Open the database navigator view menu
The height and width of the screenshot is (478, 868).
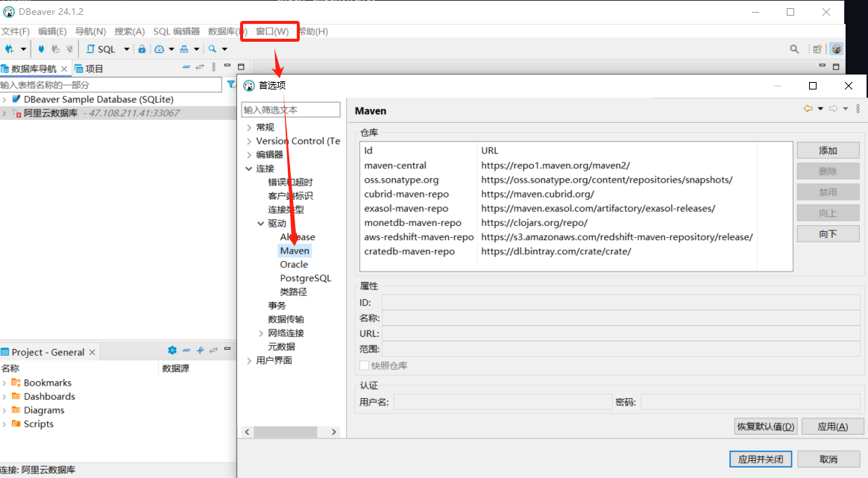[214, 67]
